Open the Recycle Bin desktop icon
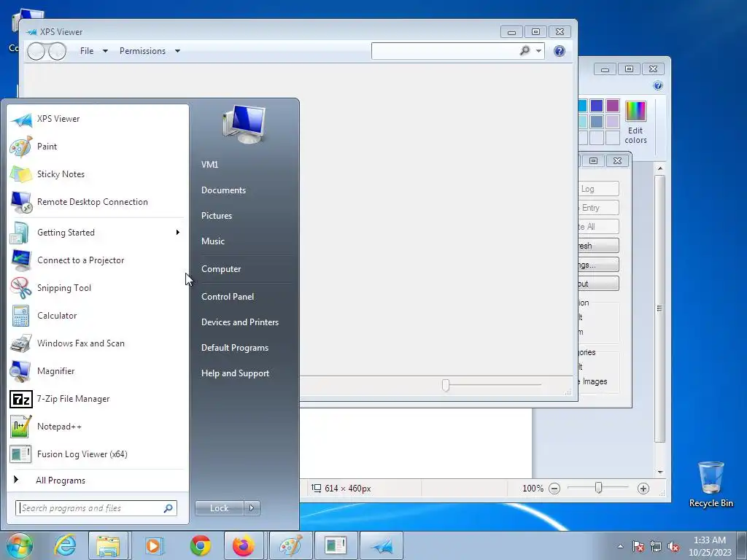Screen dimensions: 747x560 coord(711,484)
